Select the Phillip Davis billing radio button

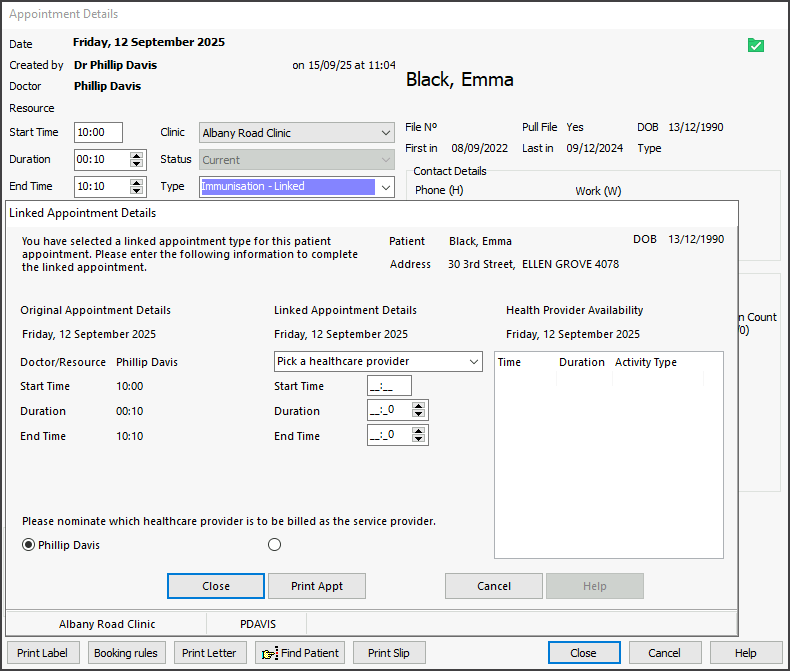tap(28, 545)
